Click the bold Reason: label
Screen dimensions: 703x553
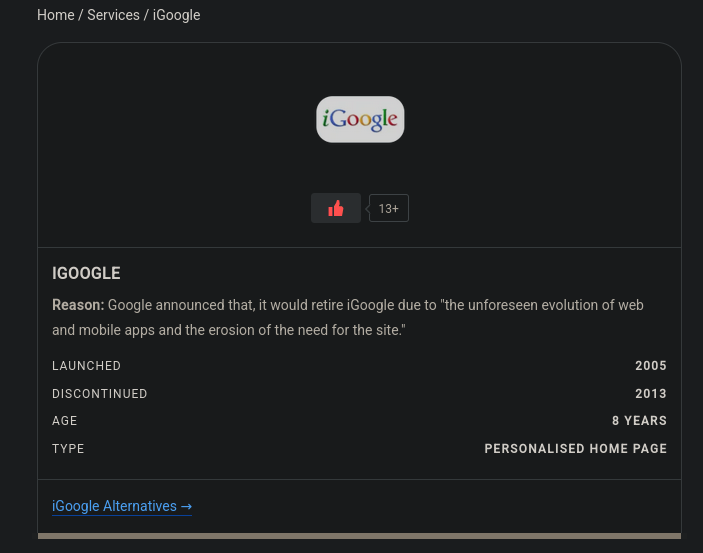78,305
